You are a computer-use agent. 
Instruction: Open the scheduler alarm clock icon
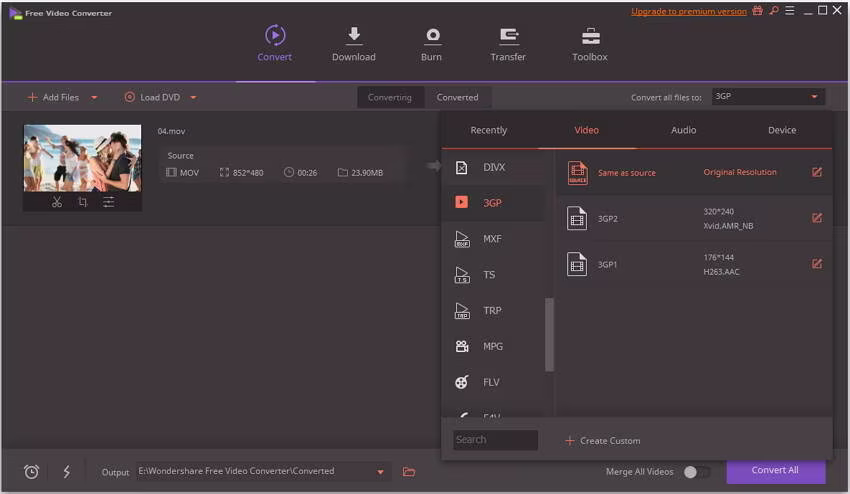pos(31,472)
